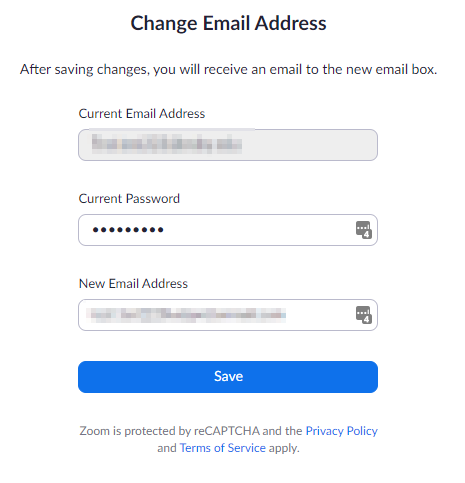Open password manager icon in Current Password field

pyautogui.click(x=364, y=230)
